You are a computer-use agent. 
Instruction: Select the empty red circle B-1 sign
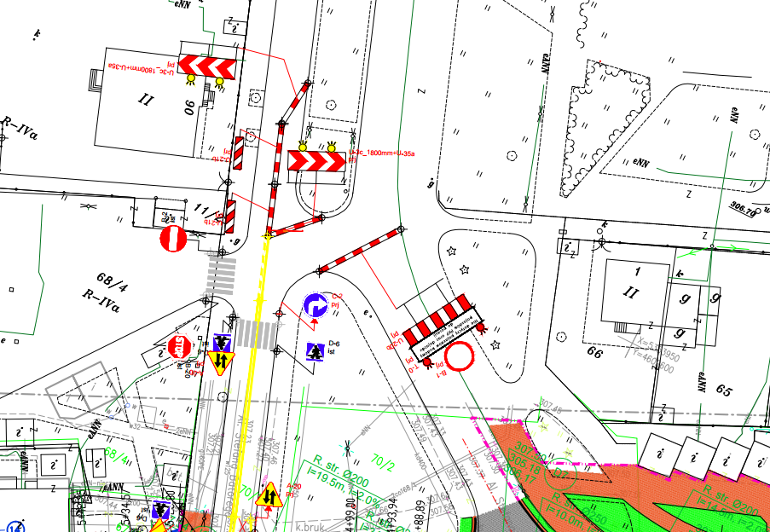tap(460, 356)
